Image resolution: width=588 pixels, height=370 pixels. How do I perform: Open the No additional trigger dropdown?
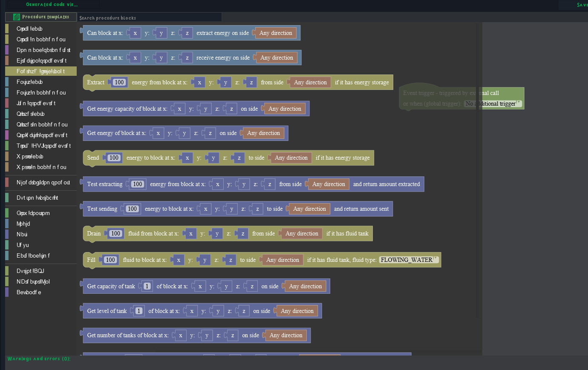[493, 103]
